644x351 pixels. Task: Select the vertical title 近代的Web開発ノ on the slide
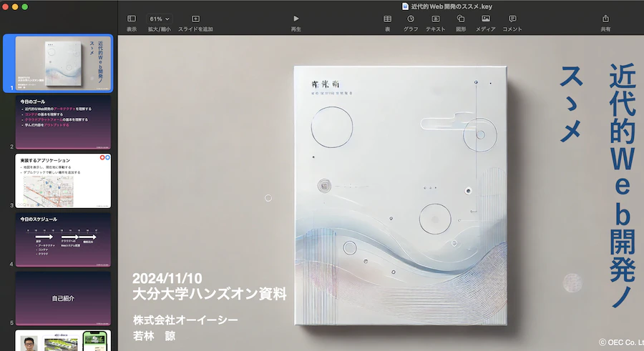[x=623, y=186]
